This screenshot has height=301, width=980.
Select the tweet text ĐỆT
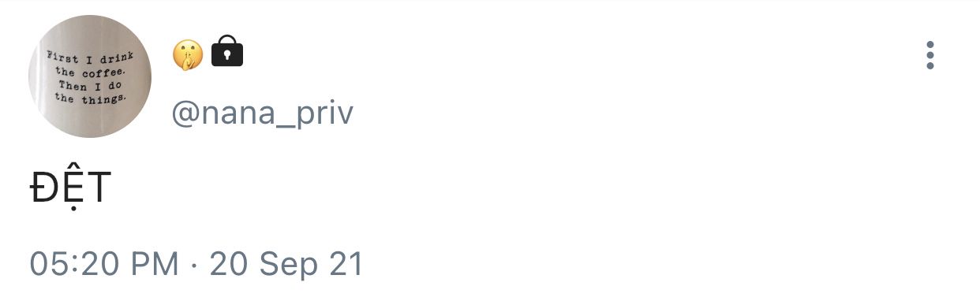pyautogui.click(x=70, y=190)
